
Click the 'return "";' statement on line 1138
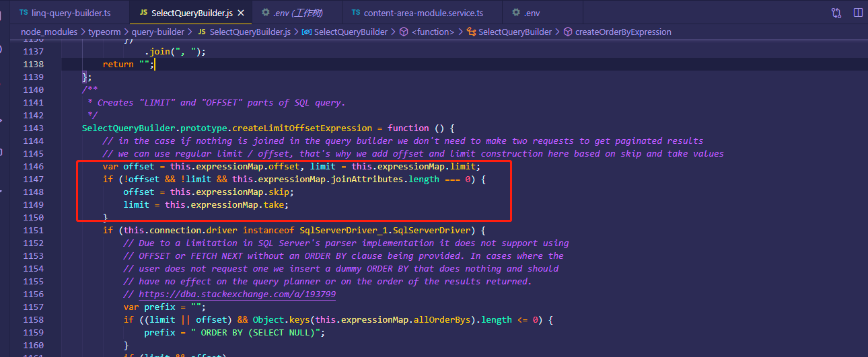pos(129,64)
